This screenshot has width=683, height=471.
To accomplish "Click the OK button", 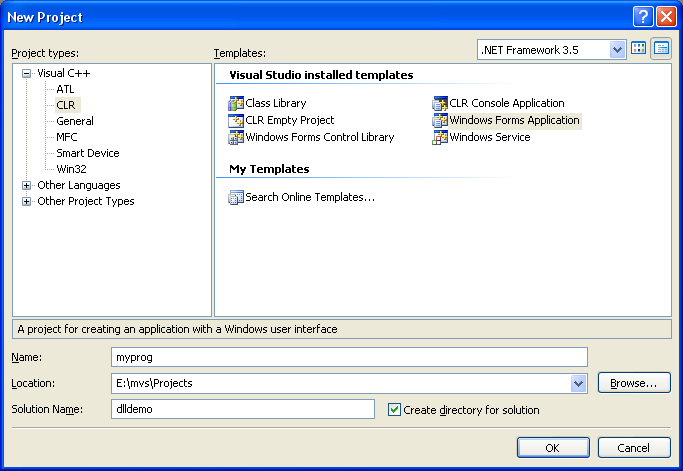I will point(553,448).
